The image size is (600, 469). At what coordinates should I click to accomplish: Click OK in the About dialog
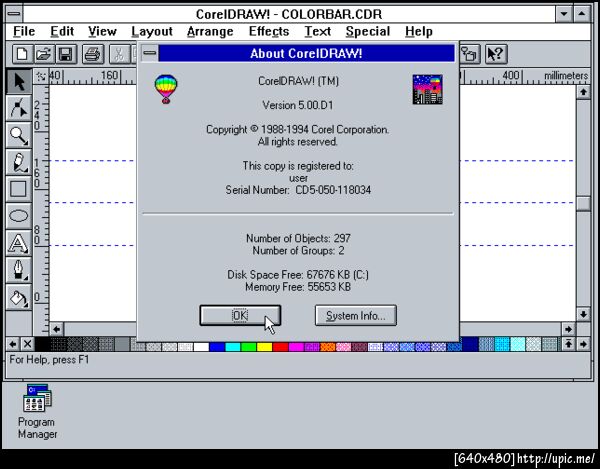(x=240, y=316)
